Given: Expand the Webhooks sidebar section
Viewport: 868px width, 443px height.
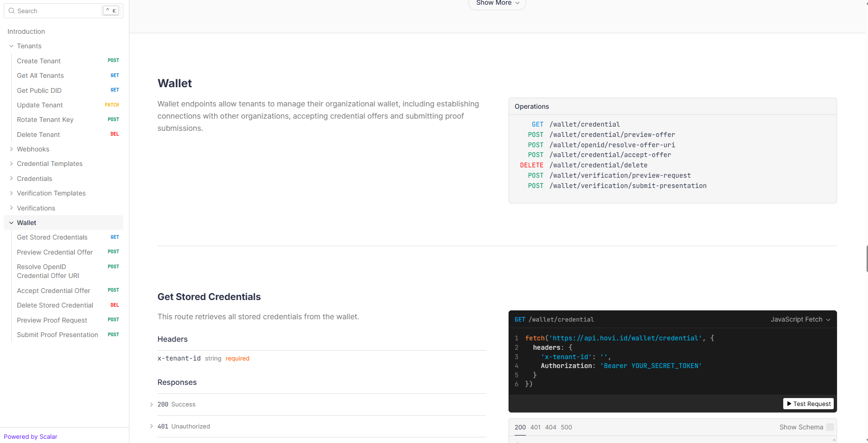Looking at the screenshot, I should [11, 149].
